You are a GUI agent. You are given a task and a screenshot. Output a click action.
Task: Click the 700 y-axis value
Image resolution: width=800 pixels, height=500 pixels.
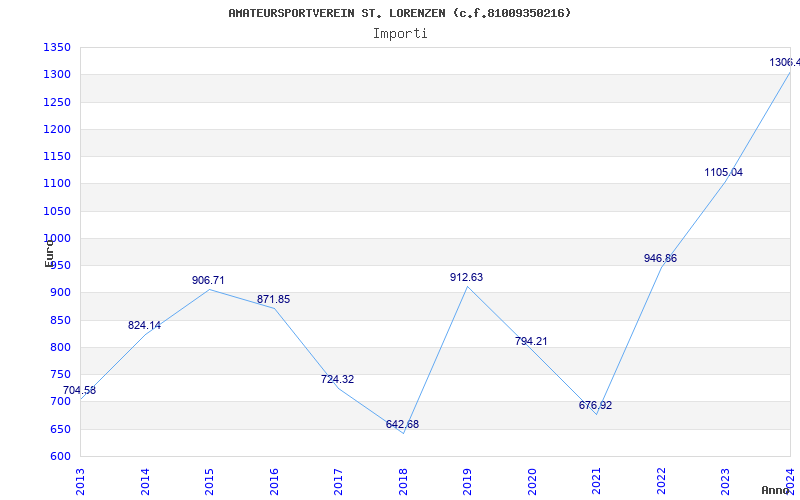point(60,402)
